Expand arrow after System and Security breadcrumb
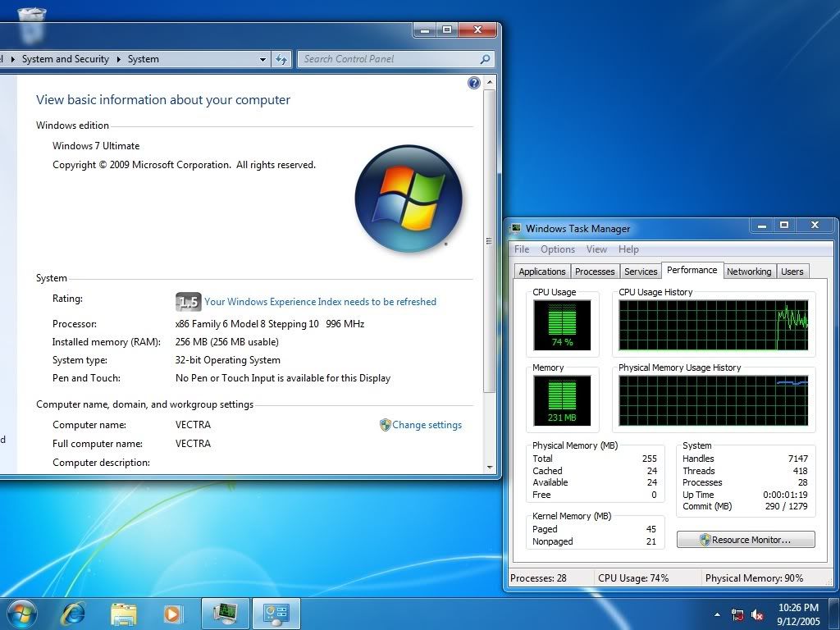The image size is (840, 630). click(x=118, y=59)
